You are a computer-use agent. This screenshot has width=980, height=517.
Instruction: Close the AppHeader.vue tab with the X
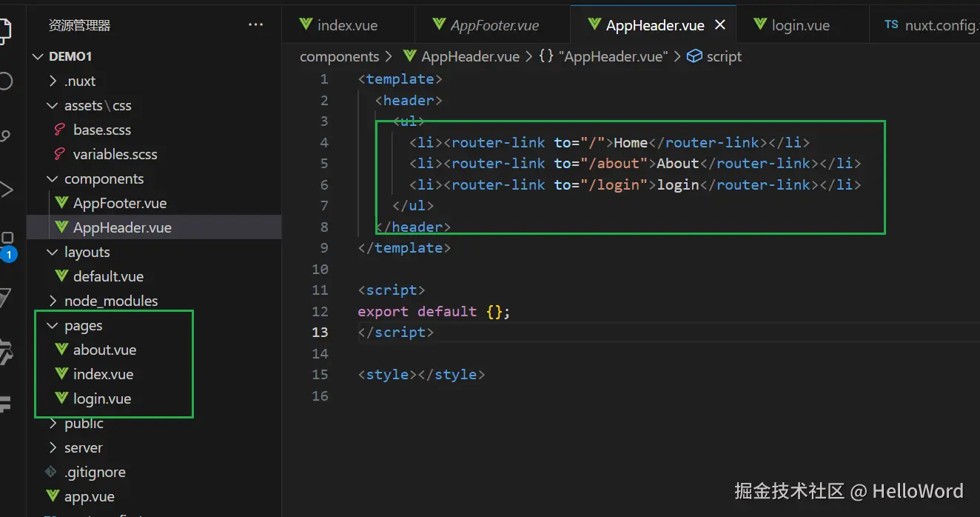click(x=719, y=25)
